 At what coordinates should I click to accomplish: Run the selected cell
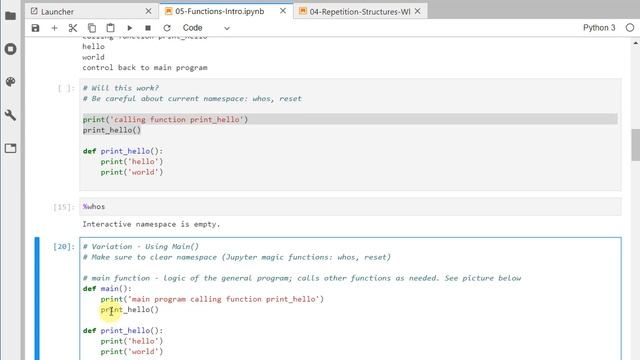129,28
